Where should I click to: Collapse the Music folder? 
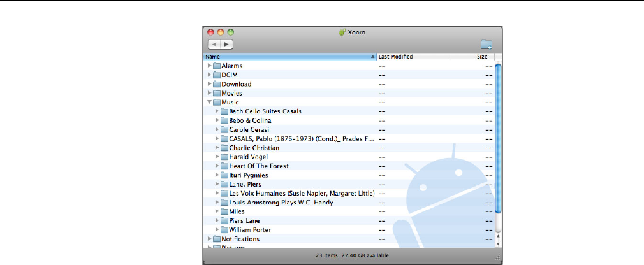tap(210, 102)
